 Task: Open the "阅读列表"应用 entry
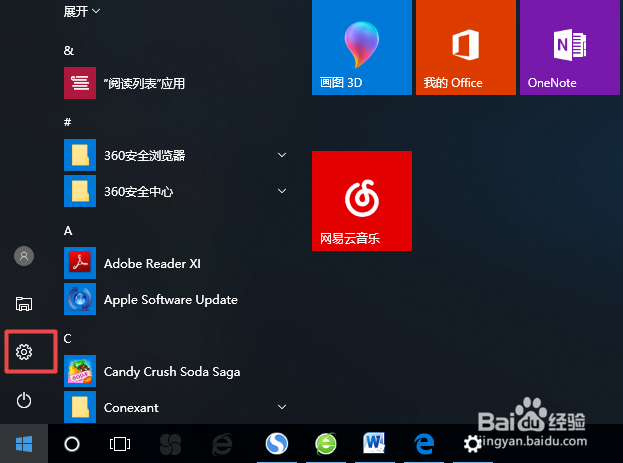(175, 83)
